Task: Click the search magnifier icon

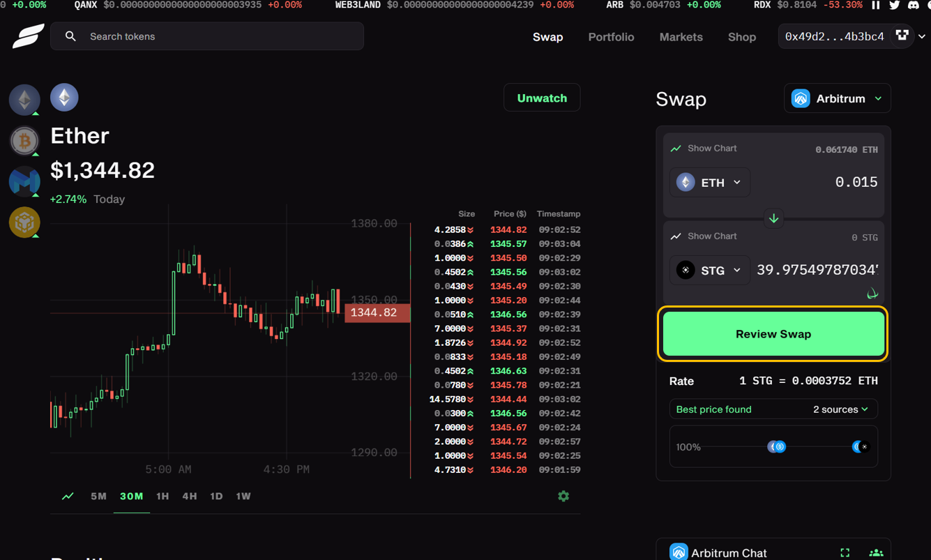Action: point(70,36)
